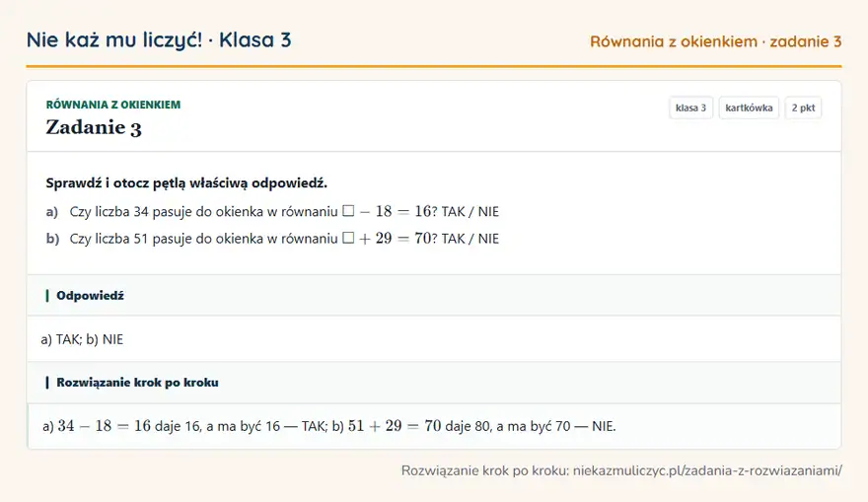Click the empty box in equation a)
The width and height of the screenshot is (868, 502).
point(348,211)
